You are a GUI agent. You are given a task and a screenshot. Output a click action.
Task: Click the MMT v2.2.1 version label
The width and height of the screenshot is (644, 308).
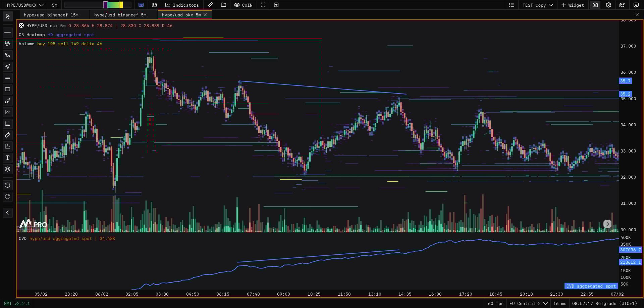click(17, 304)
